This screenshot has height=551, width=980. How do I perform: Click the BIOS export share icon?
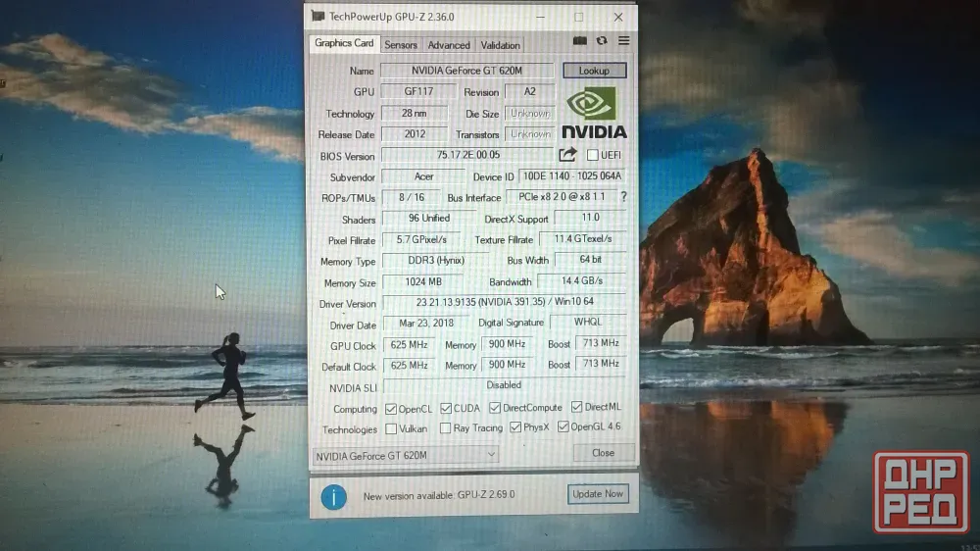click(x=567, y=155)
